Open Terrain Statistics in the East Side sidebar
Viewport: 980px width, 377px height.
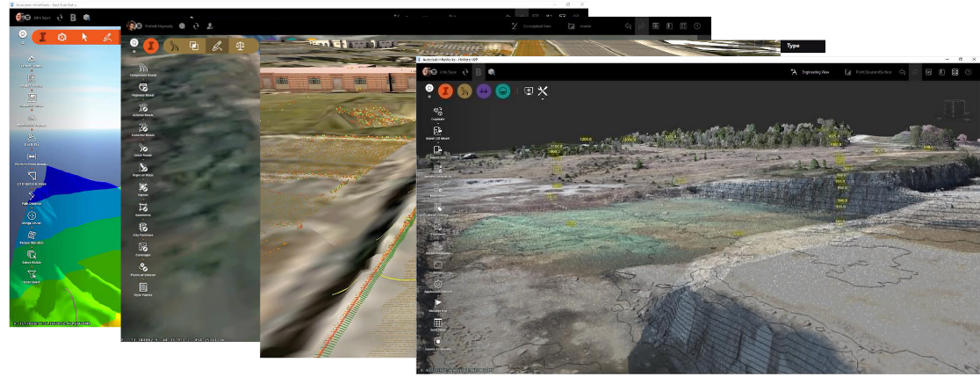point(32,237)
